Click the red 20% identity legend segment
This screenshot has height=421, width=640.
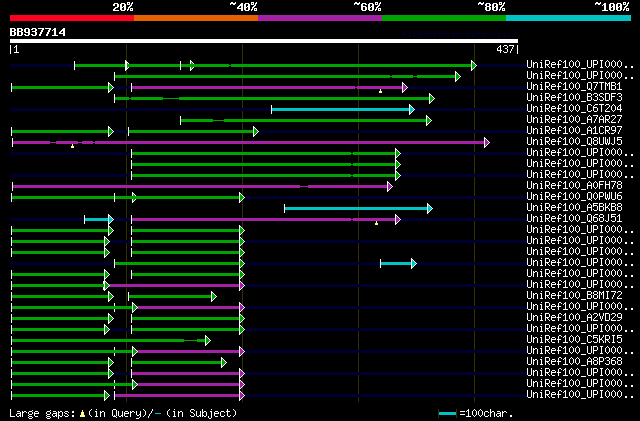tap(72, 18)
